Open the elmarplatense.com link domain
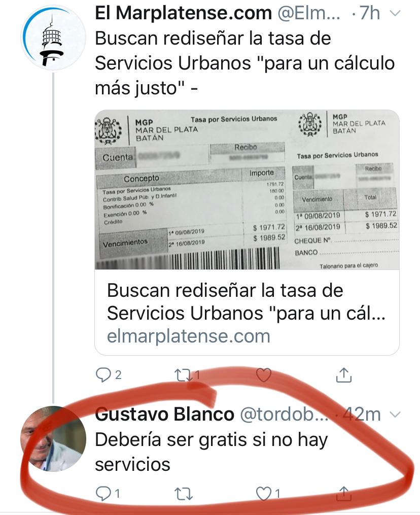This screenshot has width=420, height=515. point(189,336)
